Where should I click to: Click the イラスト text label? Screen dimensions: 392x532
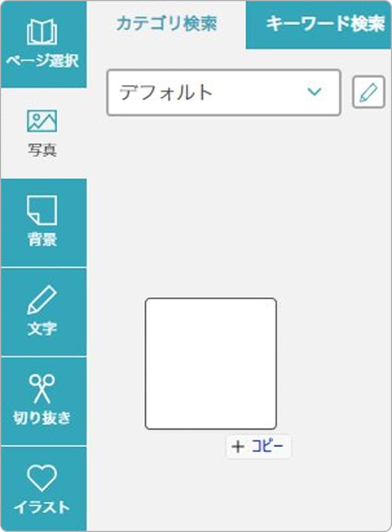pos(42,507)
